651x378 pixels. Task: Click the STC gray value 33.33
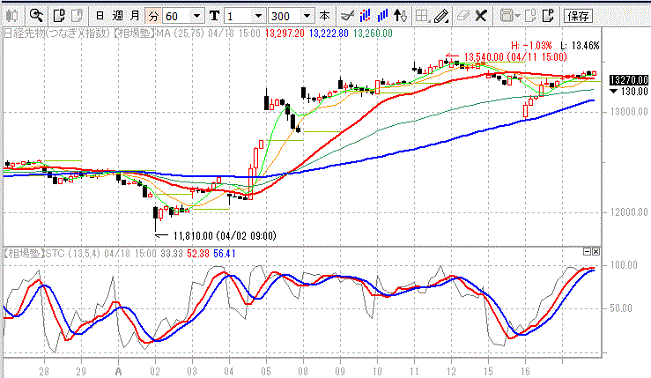(x=171, y=253)
